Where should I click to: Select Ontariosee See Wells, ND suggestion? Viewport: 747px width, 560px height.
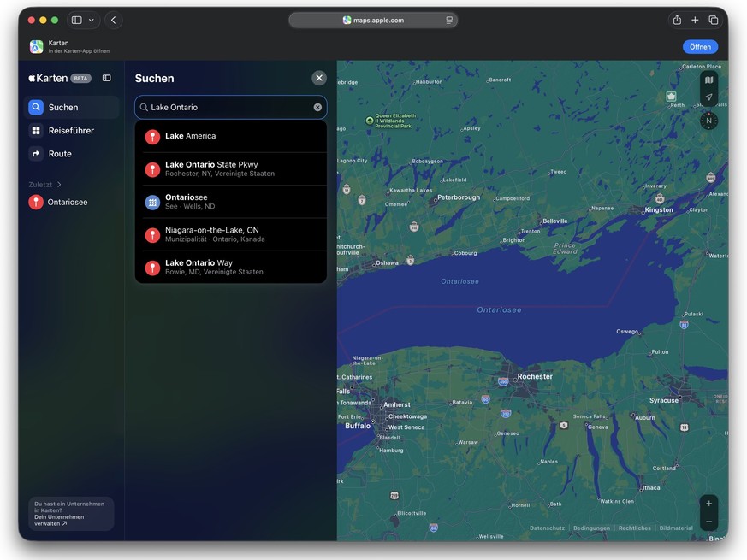point(232,202)
